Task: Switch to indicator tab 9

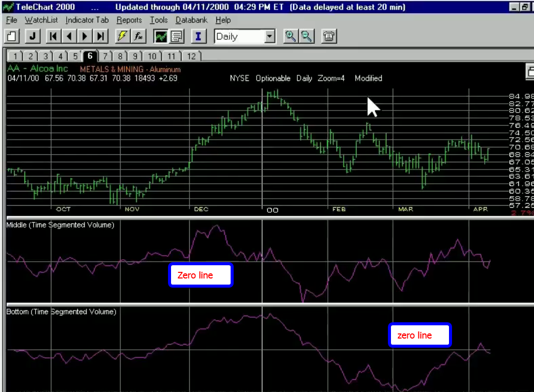Action: pos(135,56)
